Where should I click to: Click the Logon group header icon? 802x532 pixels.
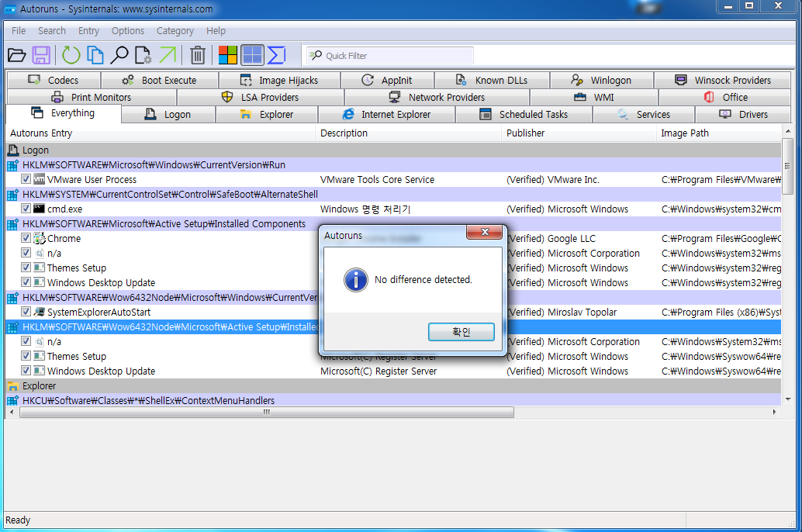12,150
